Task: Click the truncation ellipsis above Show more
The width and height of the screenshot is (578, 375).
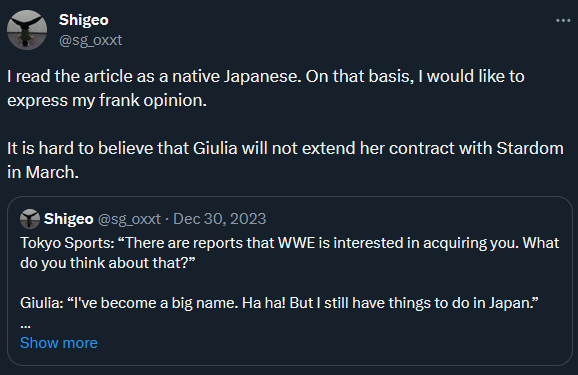Action: pyautogui.click(x=25, y=326)
